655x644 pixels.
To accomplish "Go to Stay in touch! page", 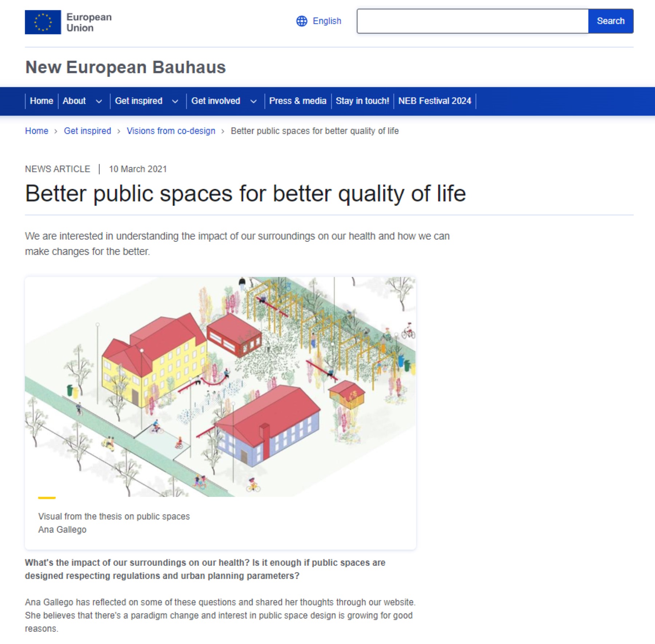I will tap(362, 101).
